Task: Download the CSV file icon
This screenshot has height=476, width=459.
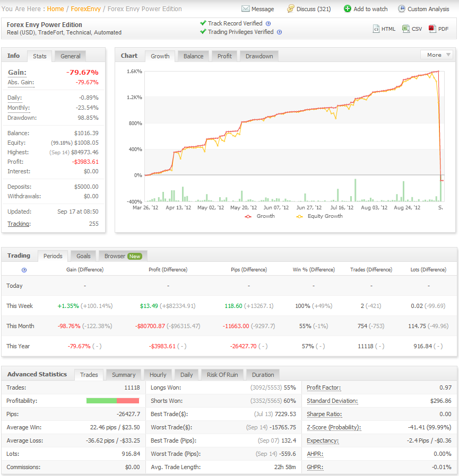Action: (x=406, y=29)
